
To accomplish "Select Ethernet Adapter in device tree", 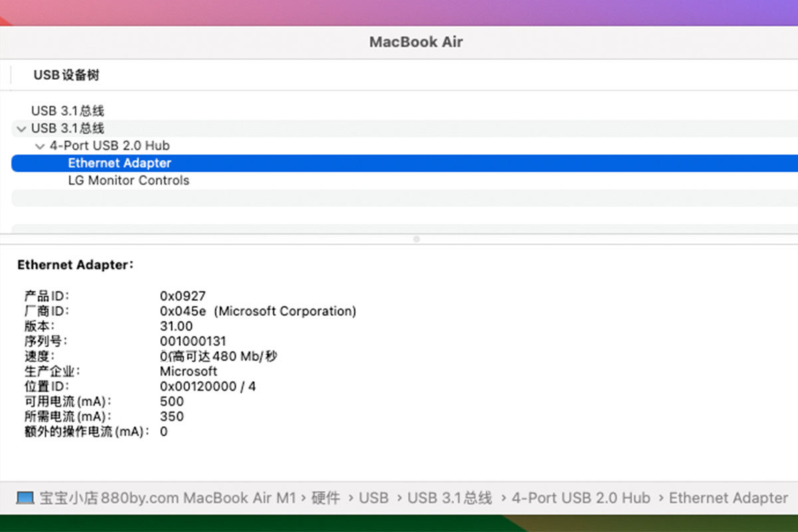I will click(x=404, y=163).
